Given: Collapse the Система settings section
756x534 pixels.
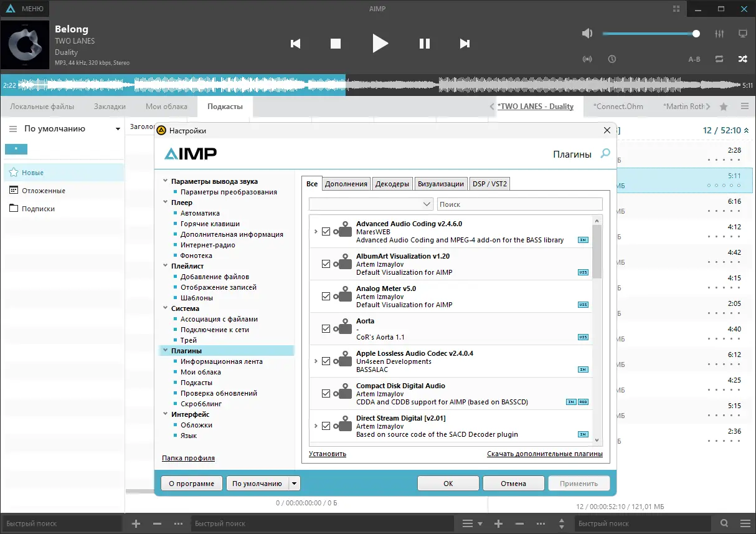Looking at the screenshot, I should tap(165, 308).
